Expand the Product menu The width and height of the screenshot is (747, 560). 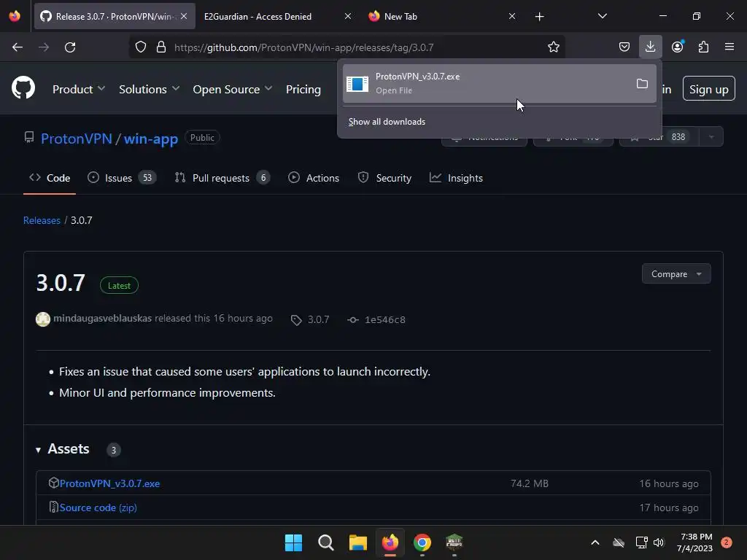click(x=79, y=89)
